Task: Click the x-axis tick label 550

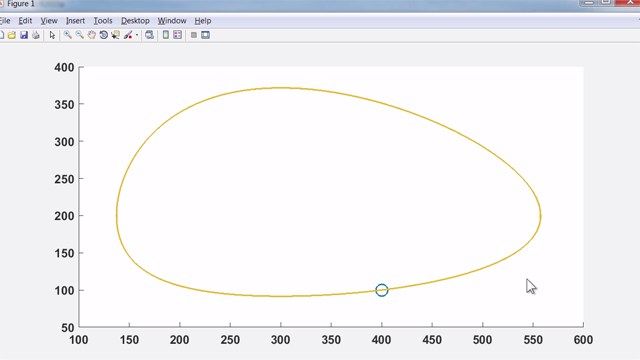Action: click(x=533, y=340)
